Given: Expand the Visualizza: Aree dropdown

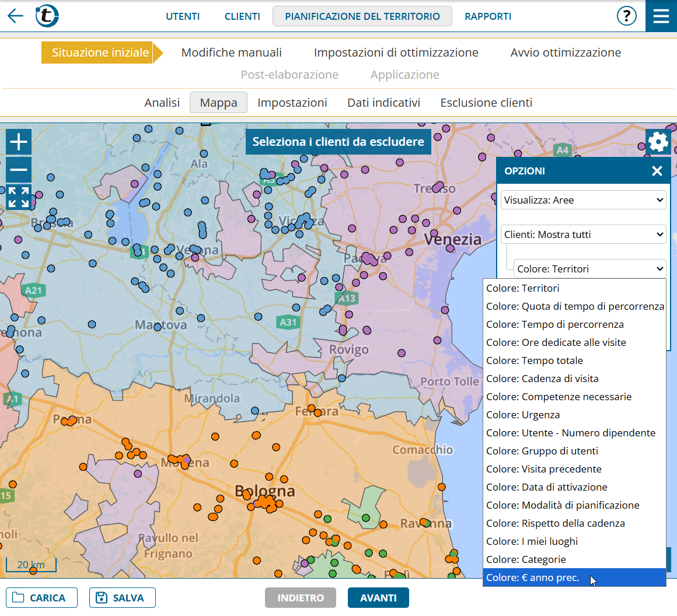Looking at the screenshot, I should (583, 200).
